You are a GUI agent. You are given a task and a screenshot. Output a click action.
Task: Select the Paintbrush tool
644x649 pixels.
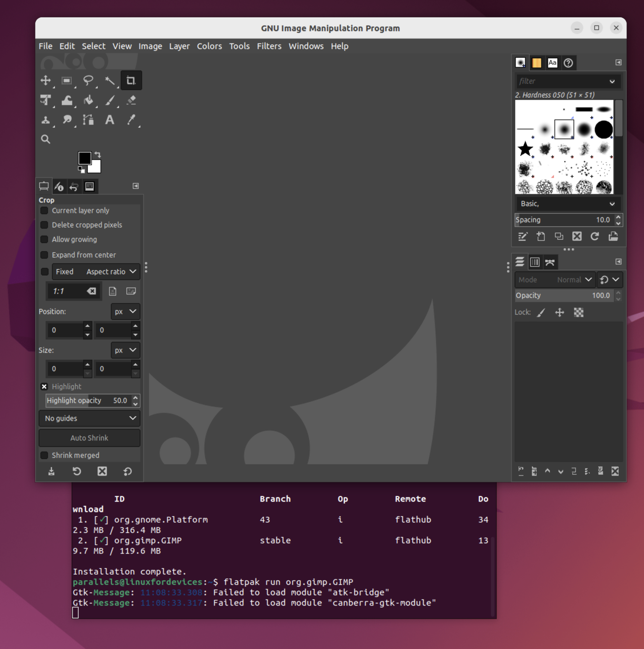110,100
